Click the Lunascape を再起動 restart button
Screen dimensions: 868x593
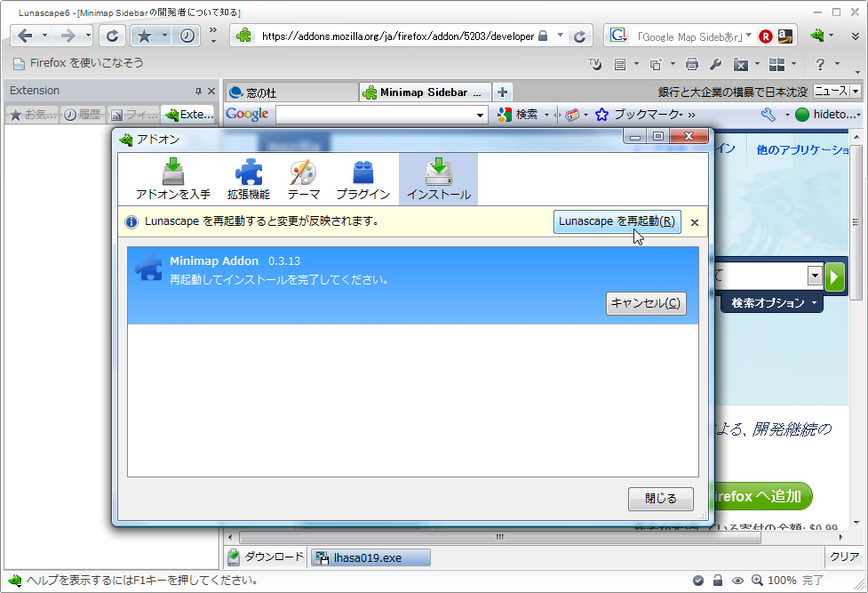coord(617,221)
